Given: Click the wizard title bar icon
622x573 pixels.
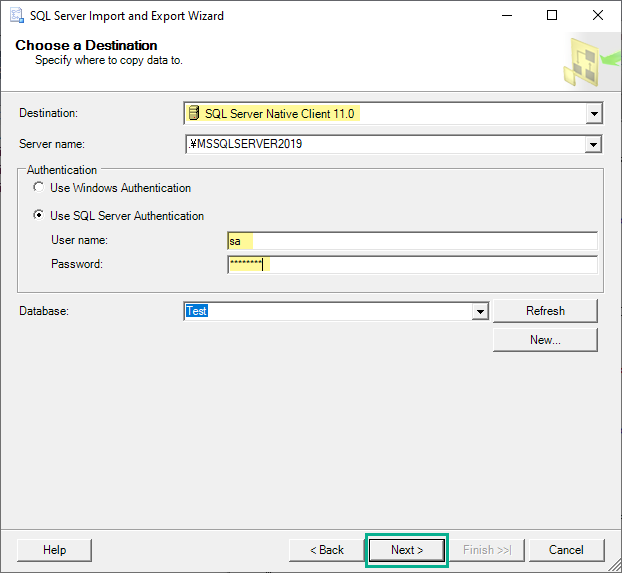Looking at the screenshot, I should click(x=17, y=15).
